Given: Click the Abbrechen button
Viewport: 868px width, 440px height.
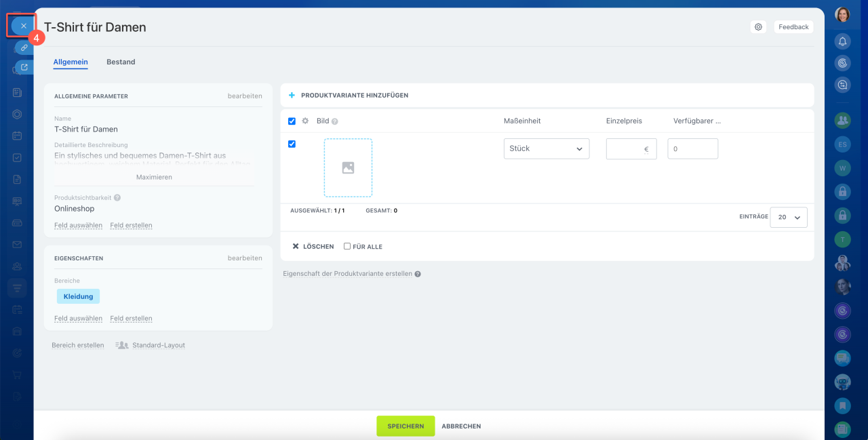Looking at the screenshot, I should [x=461, y=426].
